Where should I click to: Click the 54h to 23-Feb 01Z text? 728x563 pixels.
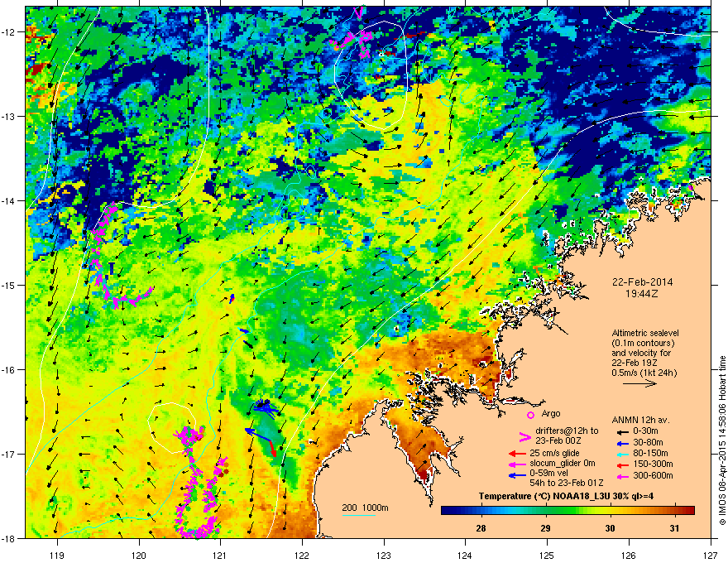tap(567, 483)
